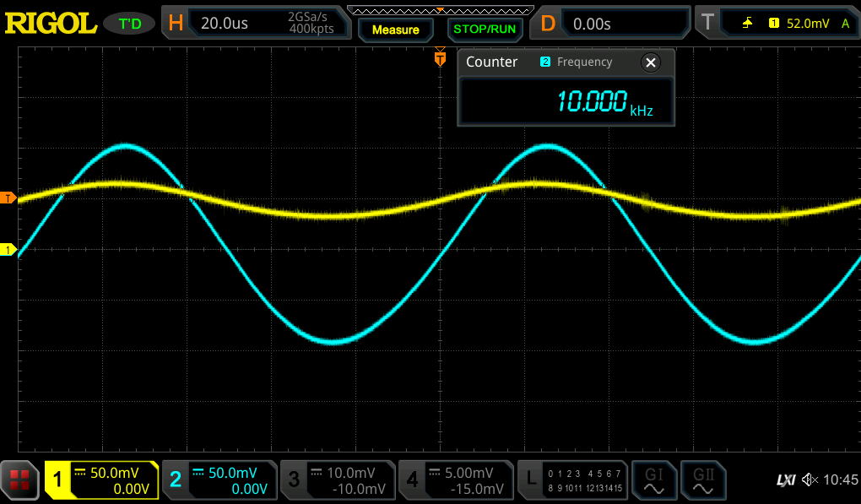Open the 2GSa/s 400kpts acquisition info
The width and height of the screenshot is (861, 504).
[311, 23]
